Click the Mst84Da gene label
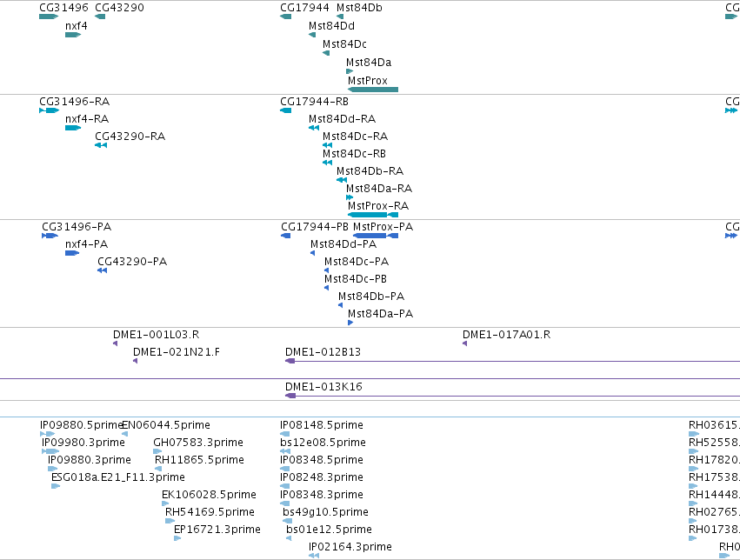 369,63
